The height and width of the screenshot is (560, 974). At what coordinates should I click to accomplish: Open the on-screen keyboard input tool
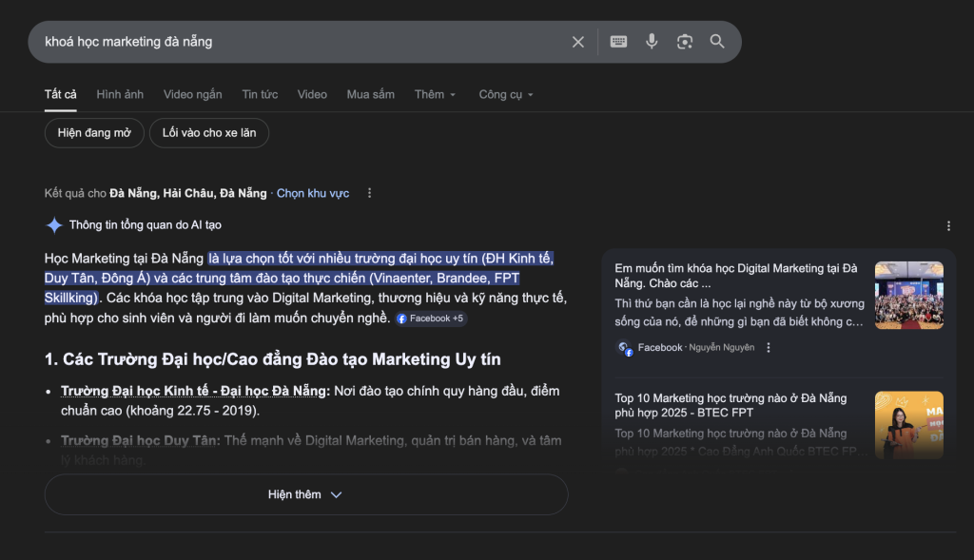tap(618, 42)
